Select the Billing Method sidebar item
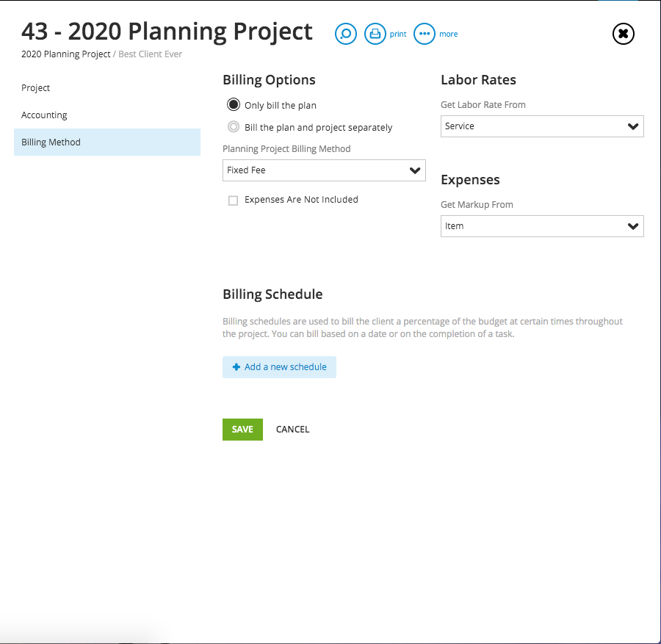661x644 pixels. [51, 142]
